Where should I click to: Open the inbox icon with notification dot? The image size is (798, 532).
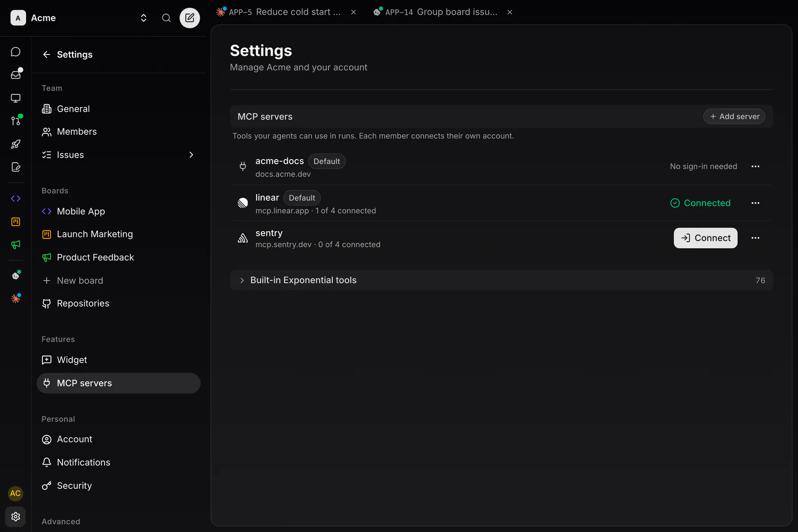click(16, 75)
